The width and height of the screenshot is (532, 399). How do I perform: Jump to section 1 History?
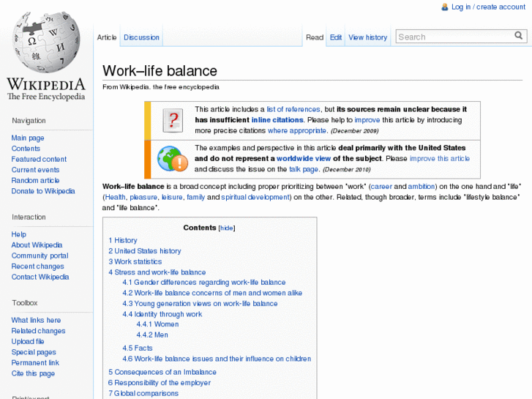(123, 240)
